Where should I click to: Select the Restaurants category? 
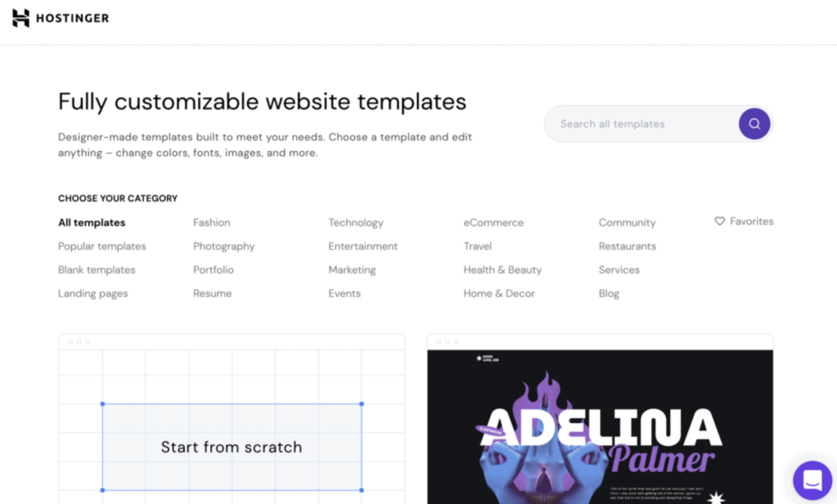click(x=627, y=246)
